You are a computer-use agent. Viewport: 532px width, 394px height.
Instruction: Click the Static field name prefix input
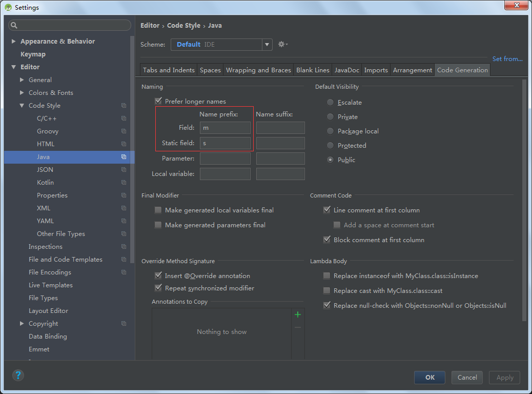[225, 143]
